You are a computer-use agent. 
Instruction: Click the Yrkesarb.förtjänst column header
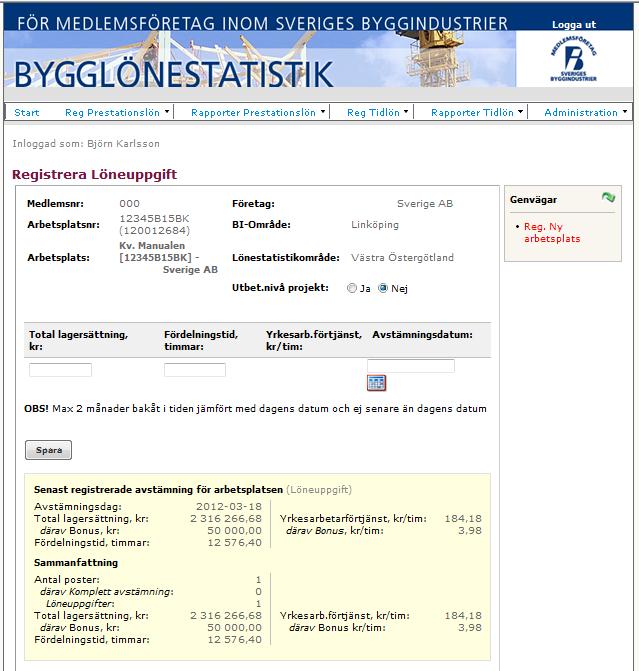[314, 341]
